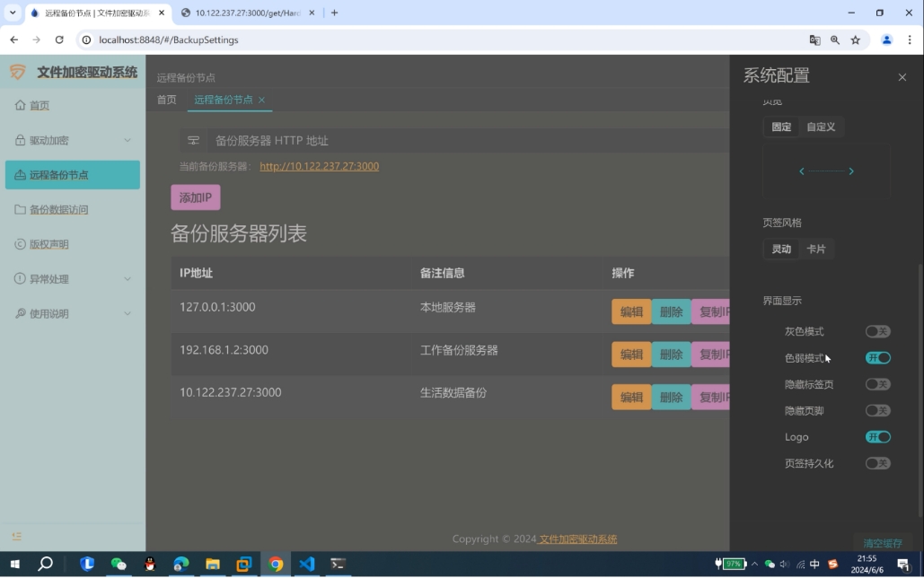Select the 卡片 tab style option
This screenshot has height=578, width=924.
[815, 249]
